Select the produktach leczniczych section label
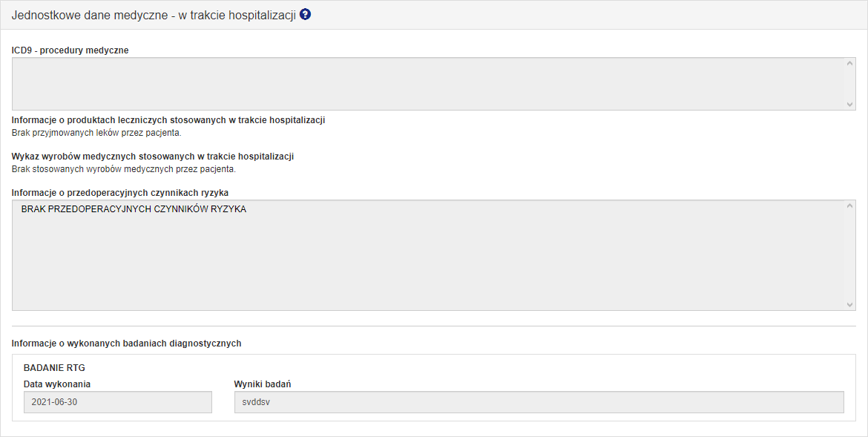The width and height of the screenshot is (868, 437). pyautogui.click(x=168, y=119)
